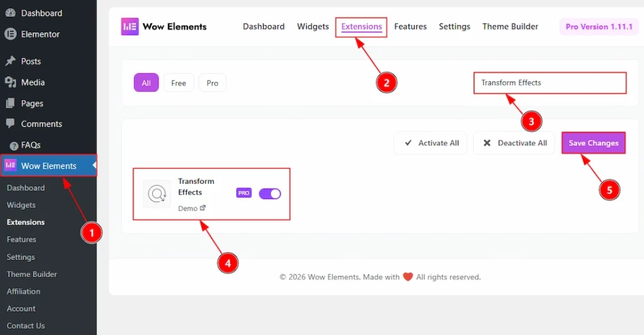644x335 pixels.
Task: Click the Comments bubble icon
Action: [x=10, y=123]
